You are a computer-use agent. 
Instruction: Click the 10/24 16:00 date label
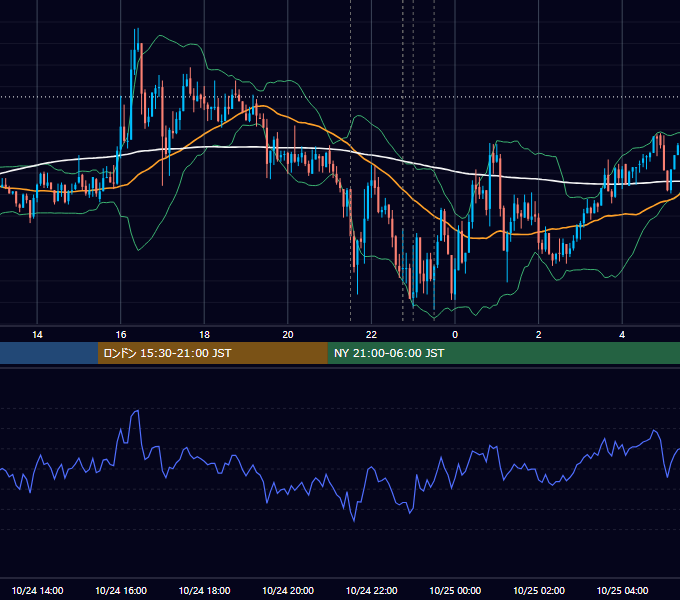click(121, 590)
